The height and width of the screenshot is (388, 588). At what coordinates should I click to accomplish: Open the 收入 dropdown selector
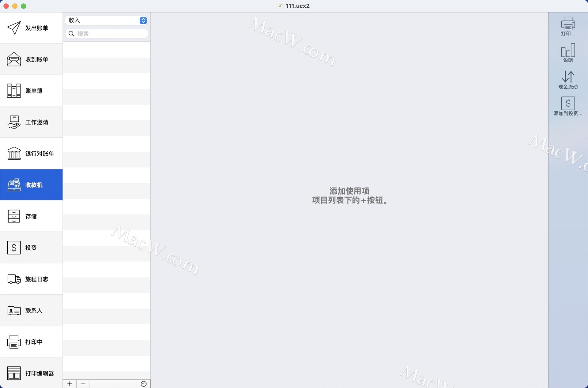[x=106, y=20]
